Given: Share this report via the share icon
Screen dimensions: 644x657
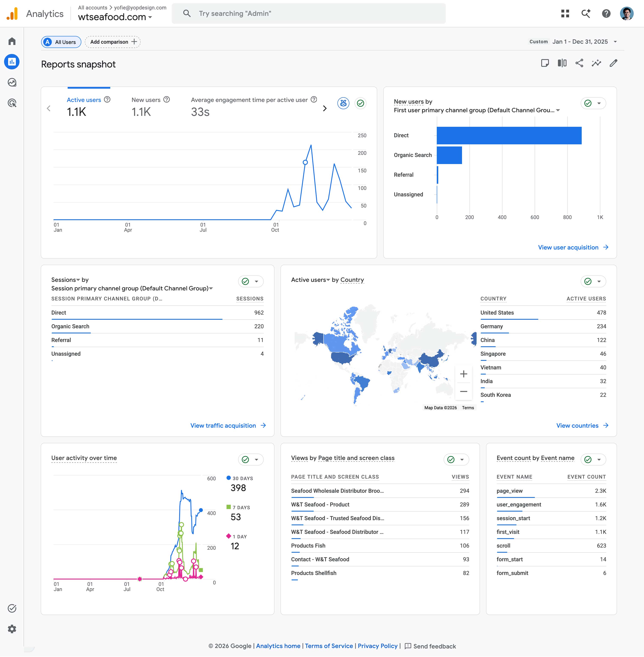Looking at the screenshot, I should 579,63.
